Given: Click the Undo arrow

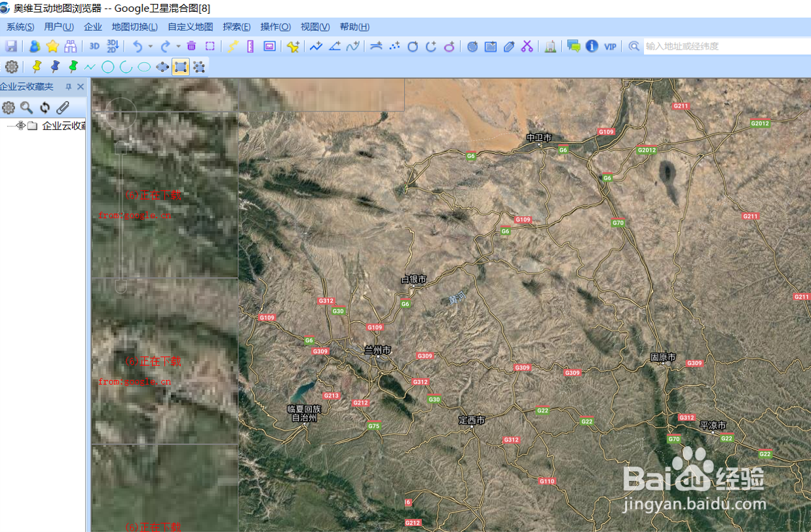Looking at the screenshot, I should click(x=138, y=47).
